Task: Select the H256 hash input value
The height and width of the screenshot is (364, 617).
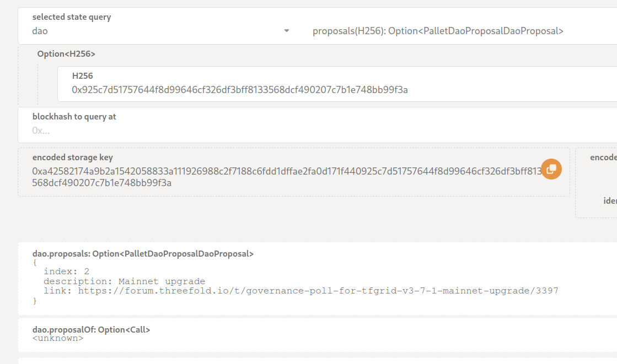Action: (x=240, y=90)
